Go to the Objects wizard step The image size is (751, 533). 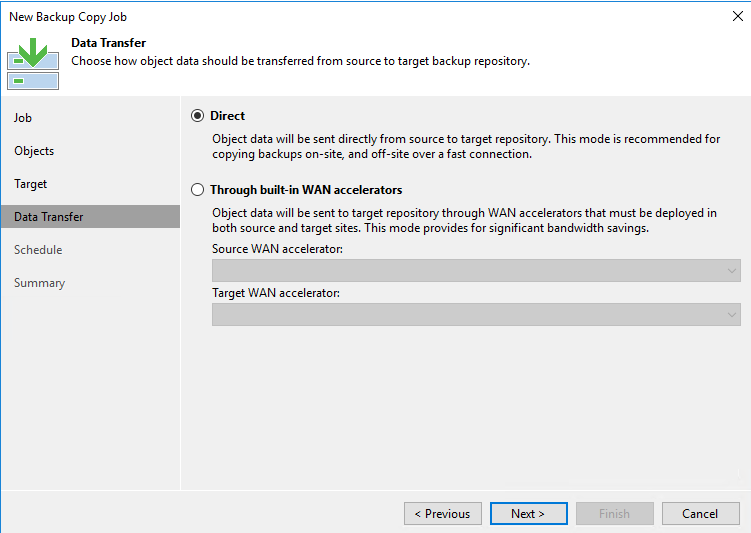pos(34,151)
